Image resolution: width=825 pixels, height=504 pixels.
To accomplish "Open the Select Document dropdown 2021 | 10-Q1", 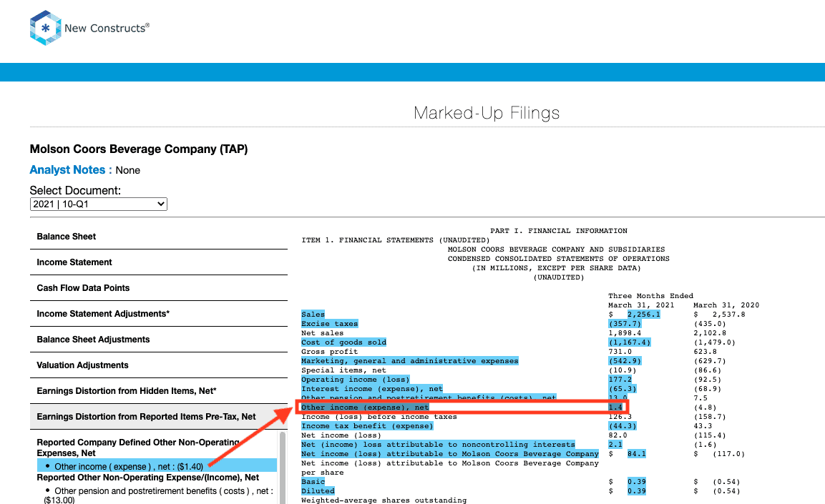I will [99, 204].
